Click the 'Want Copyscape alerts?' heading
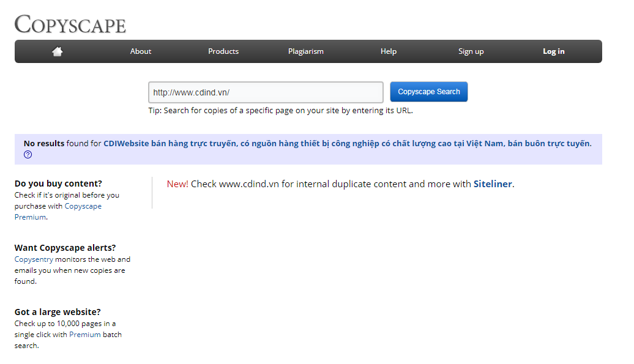The image size is (634, 364). [x=65, y=248]
